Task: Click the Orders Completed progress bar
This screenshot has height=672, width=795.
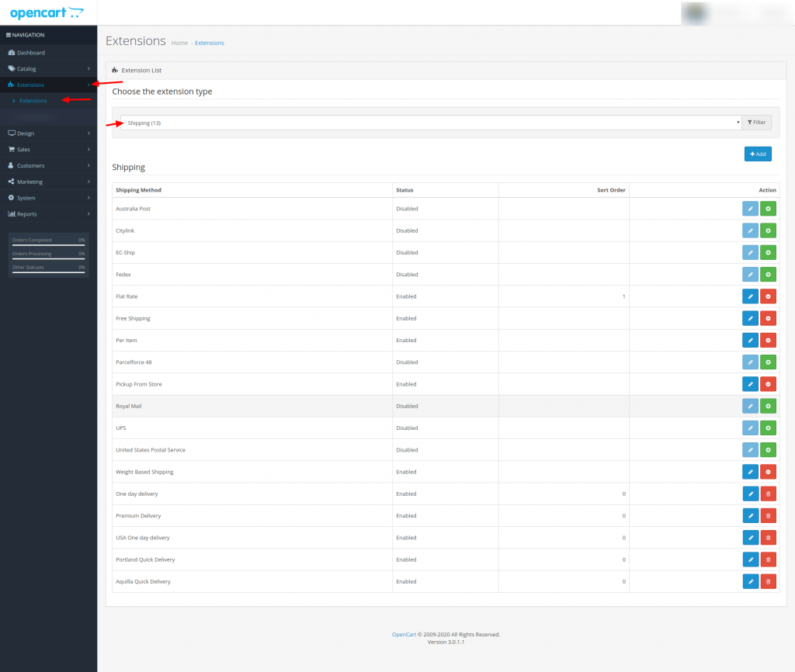Action: tap(48, 244)
